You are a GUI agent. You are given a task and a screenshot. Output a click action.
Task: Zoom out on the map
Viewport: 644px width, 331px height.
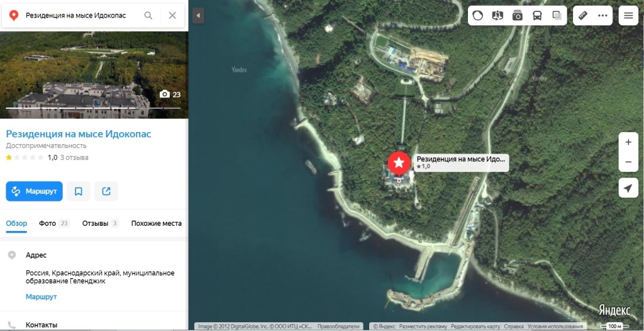628,162
